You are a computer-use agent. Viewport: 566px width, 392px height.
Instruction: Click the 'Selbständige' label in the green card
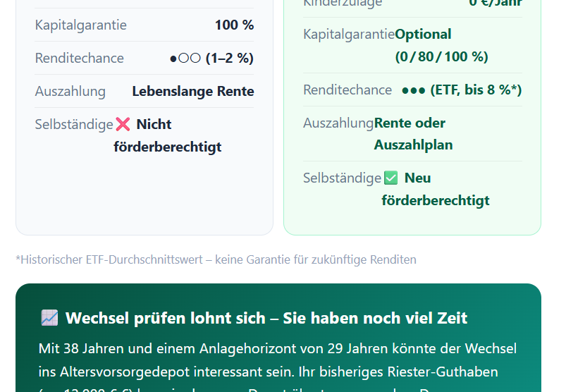[342, 178]
